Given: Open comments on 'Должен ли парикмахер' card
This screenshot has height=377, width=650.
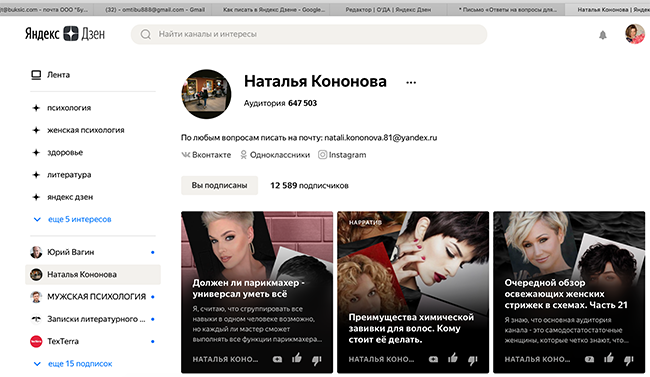Looking at the screenshot, I should pyautogui.click(x=277, y=359).
